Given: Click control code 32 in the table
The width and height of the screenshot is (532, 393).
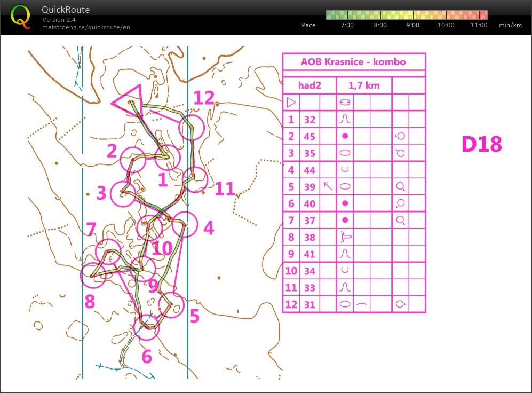Looking at the screenshot, I should click(x=309, y=120).
